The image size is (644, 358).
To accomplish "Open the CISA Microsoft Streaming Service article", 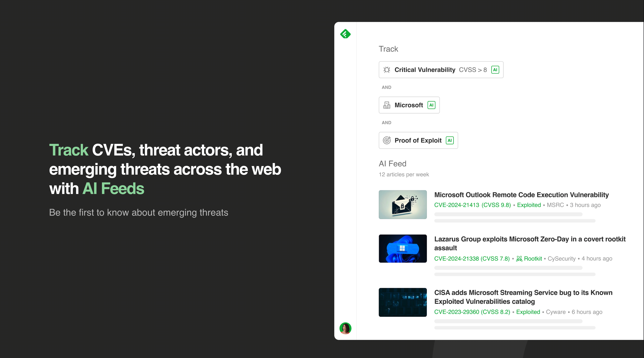I will pos(523,293).
